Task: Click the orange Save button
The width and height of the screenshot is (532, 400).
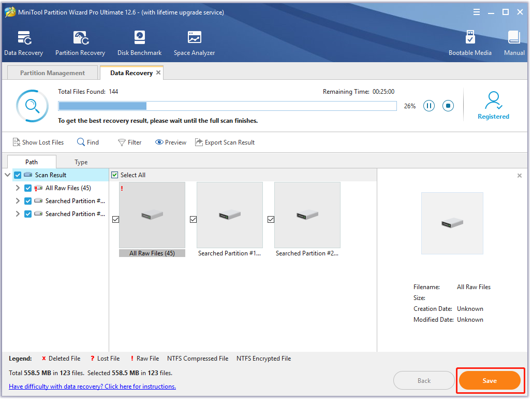Action: pyautogui.click(x=490, y=381)
